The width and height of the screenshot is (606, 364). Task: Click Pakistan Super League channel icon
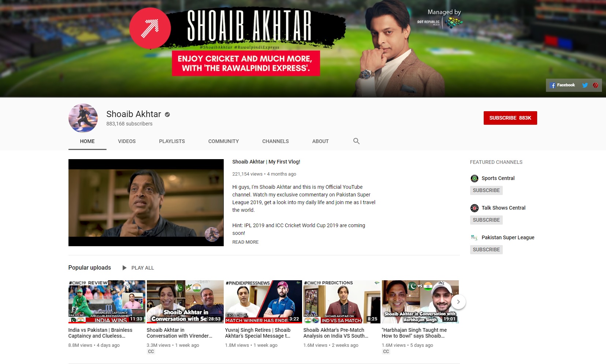click(475, 238)
